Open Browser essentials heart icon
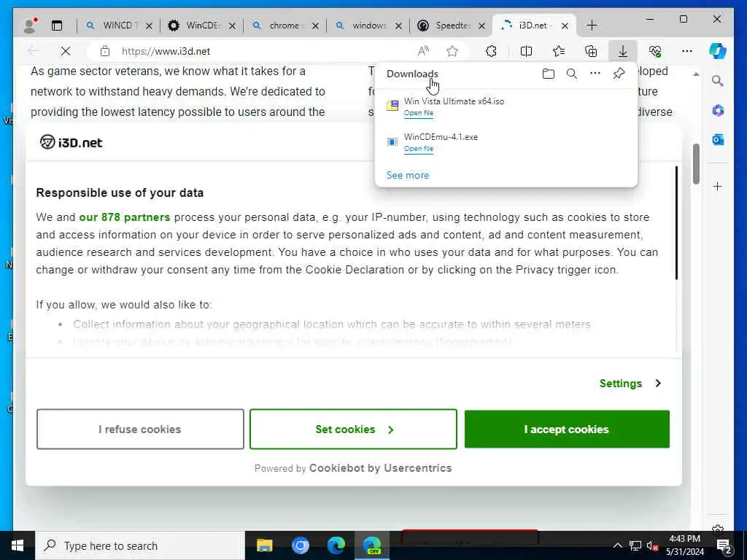The height and width of the screenshot is (560, 747). [x=655, y=51]
